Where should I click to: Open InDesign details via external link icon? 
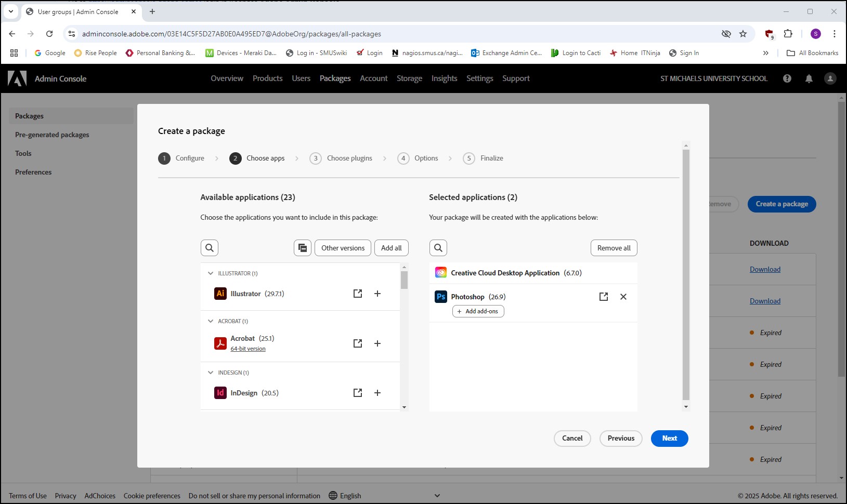[x=358, y=393]
